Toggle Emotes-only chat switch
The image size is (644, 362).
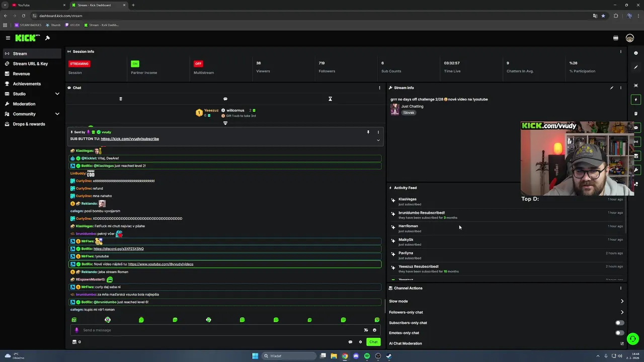click(620, 333)
